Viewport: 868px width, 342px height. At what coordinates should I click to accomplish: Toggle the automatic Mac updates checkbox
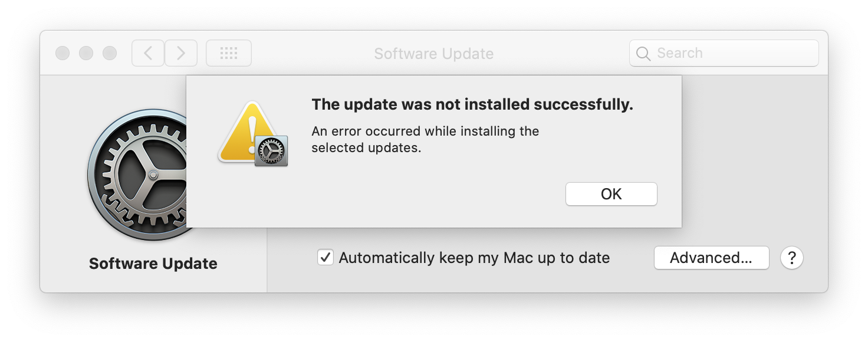[325, 258]
